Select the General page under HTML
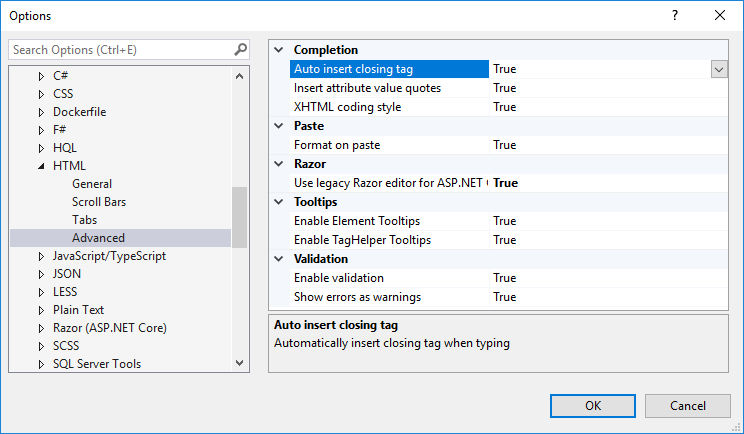The width and height of the screenshot is (744, 434). tap(92, 184)
